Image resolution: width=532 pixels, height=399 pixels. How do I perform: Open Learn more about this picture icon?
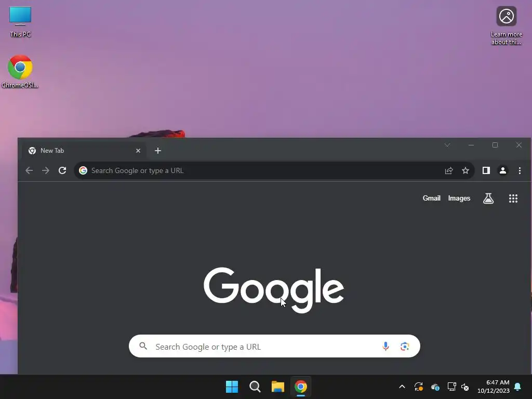(x=506, y=26)
